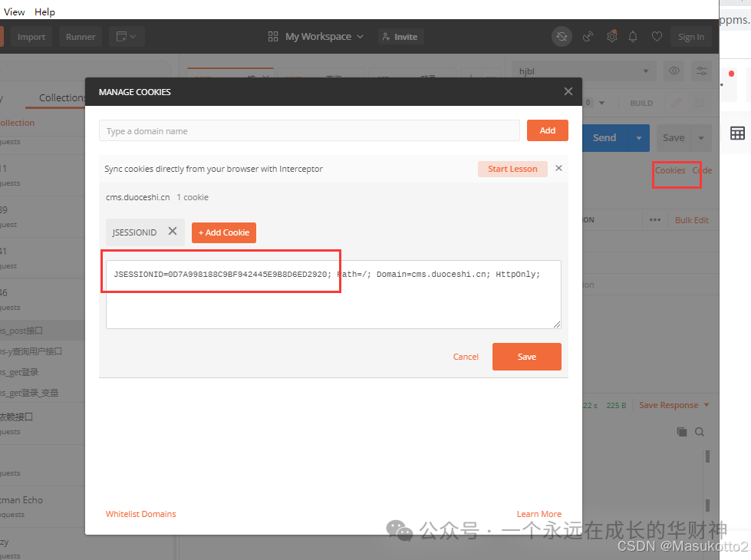The width and height of the screenshot is (751, 560).
Task: Click the Add domain button
Action: click(x=548, y=130)
